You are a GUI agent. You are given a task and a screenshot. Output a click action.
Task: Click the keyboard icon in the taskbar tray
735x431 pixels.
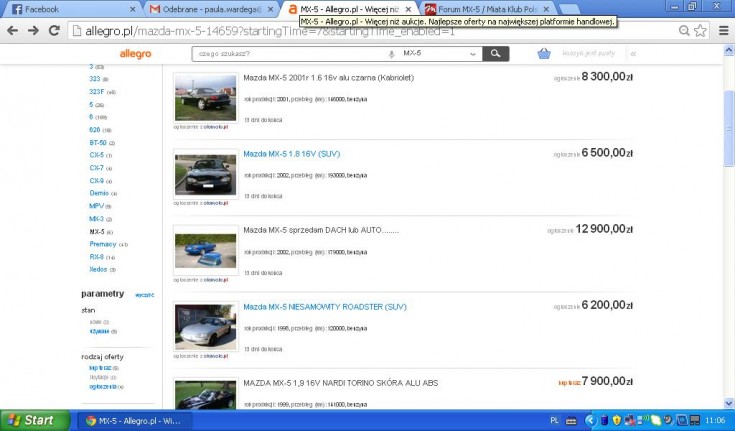click(x=571, y=421)
